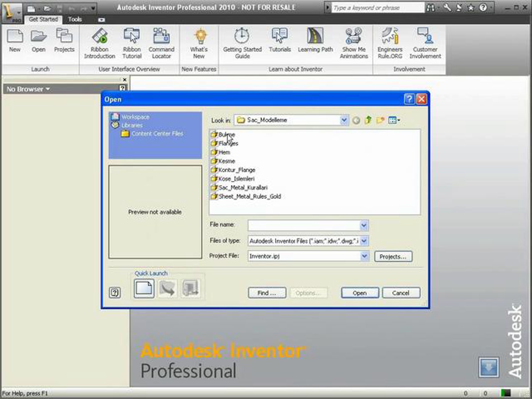This screenshot has width=532, height=399.
Task: Select Libraries in the locations pane
Action: [x=132, y=125]
